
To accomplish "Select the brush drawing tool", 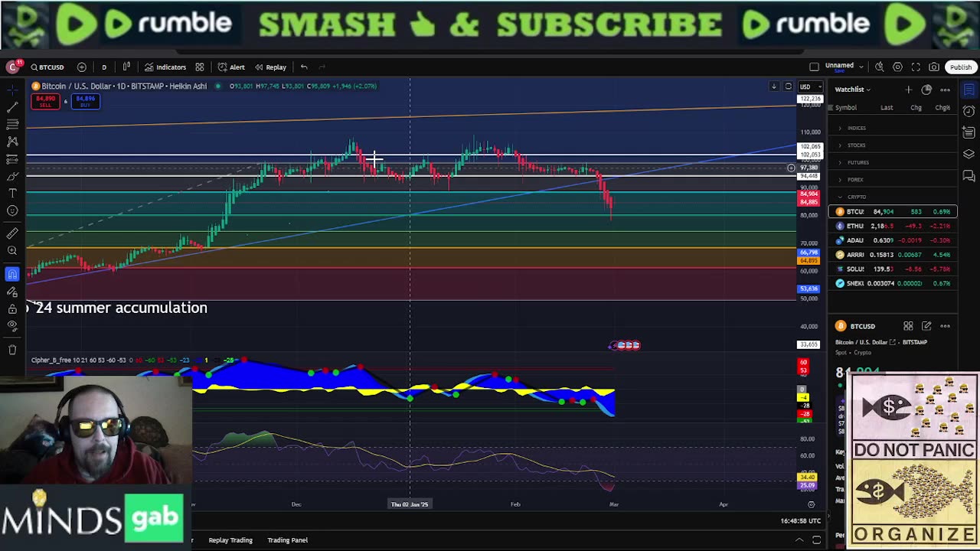I will [12, 177].
